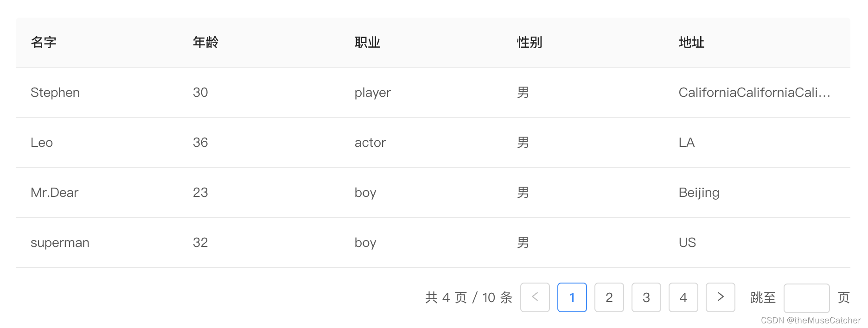Image resolution: width=868 pixels, height=328 pixels.
Task: Click the currently active page 1 button
Action: 572,297
